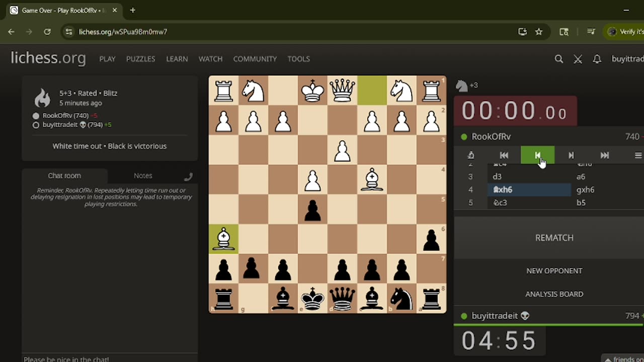Click the site information icon in address bar
644x362 pixels.
pos(69,32)
